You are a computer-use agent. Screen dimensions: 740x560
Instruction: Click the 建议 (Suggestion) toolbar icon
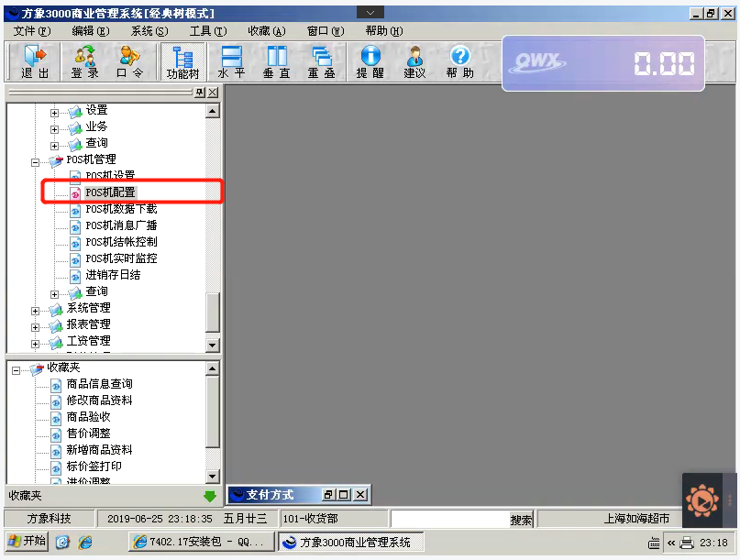[414, 61]
